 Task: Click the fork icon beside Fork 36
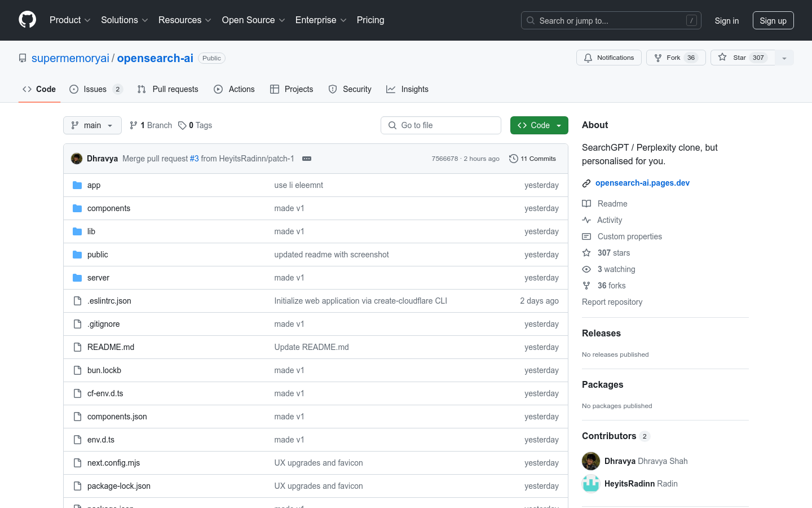658,57
